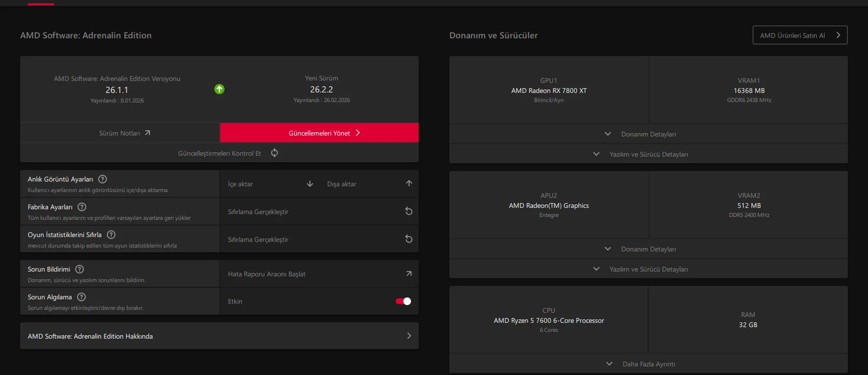Click the Yayınlandı : 26.02.2026 release date

(321, 100)
